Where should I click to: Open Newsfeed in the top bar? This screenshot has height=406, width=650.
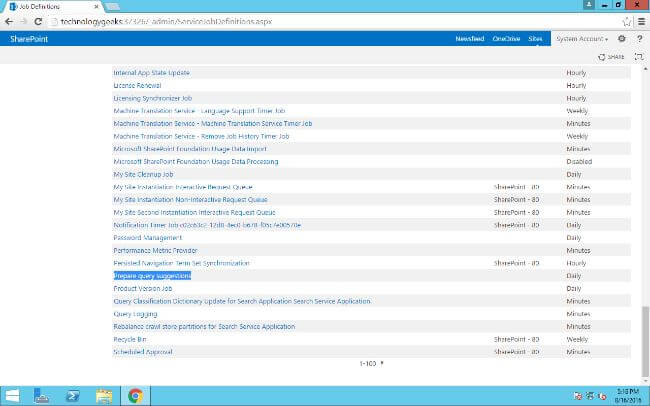pyautogui.click(x=470, y=39)
